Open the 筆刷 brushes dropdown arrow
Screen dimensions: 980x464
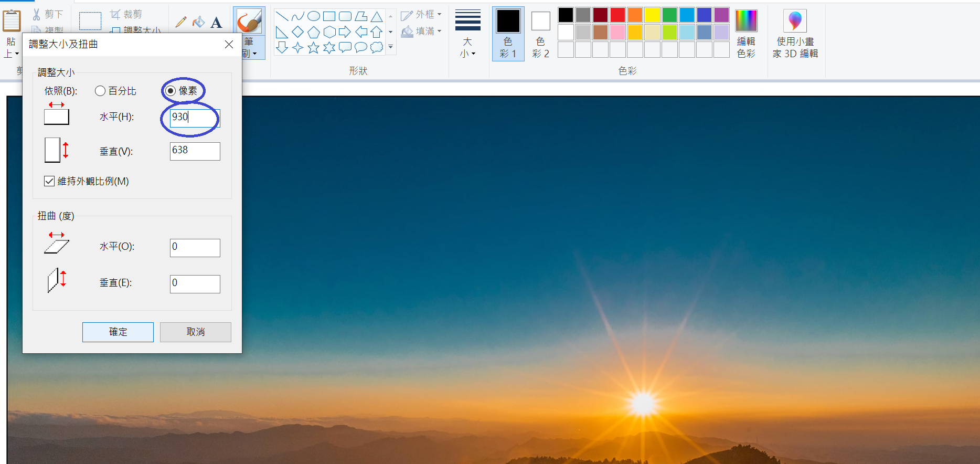[x=255, y=54]
